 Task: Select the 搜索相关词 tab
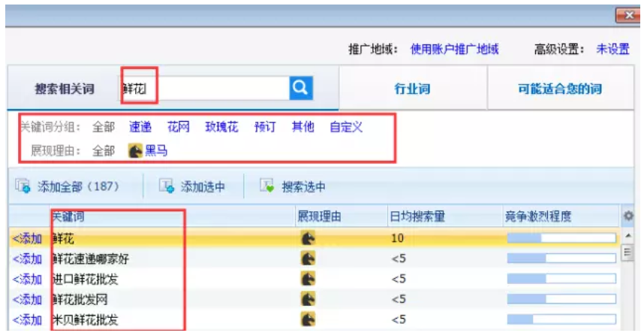(65, 89)
